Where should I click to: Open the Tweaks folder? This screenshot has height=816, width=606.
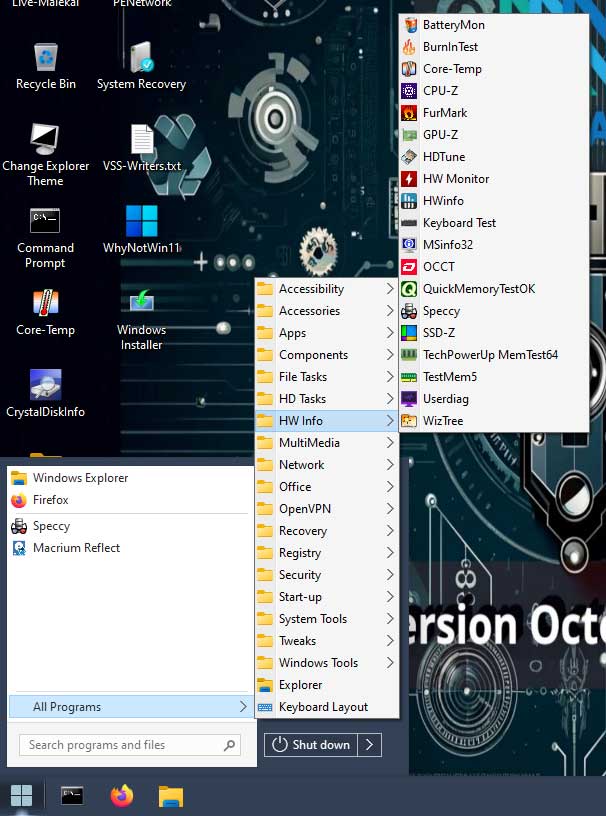pos(327,641)
